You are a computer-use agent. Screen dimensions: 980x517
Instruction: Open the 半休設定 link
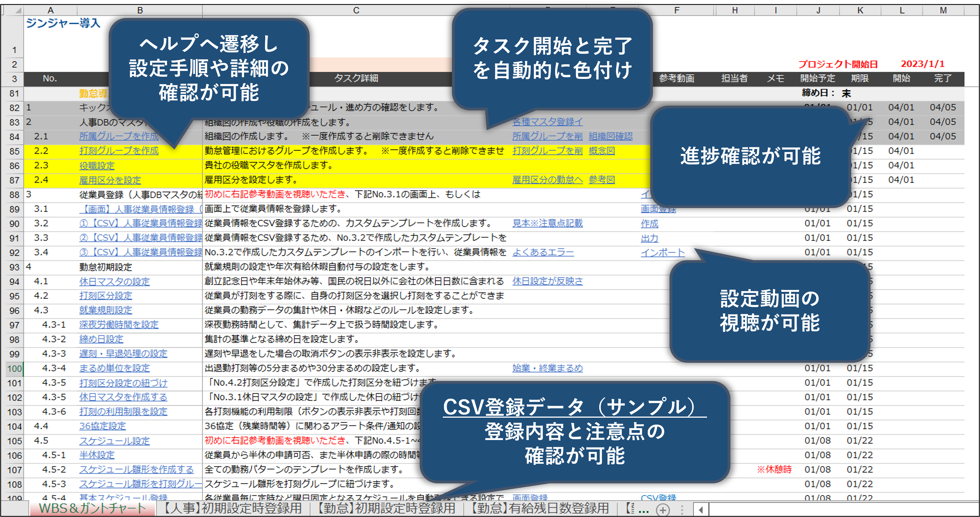pyautogui.click(x=97, y=455)
